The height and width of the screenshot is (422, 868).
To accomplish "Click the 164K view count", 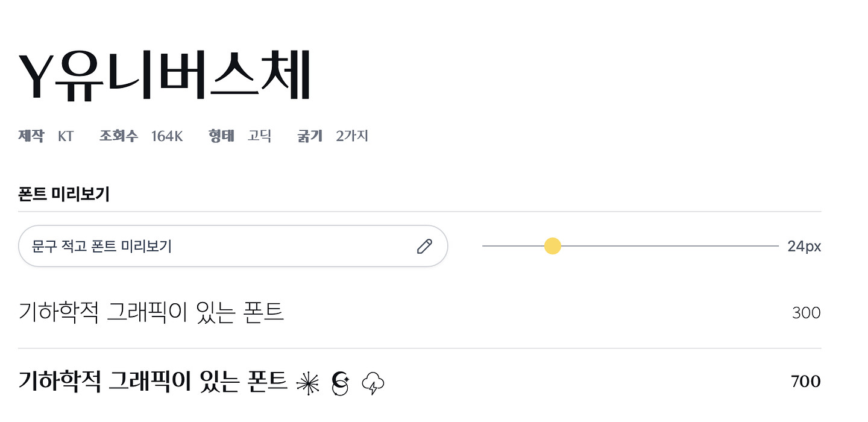I will [x=167, y=136].
